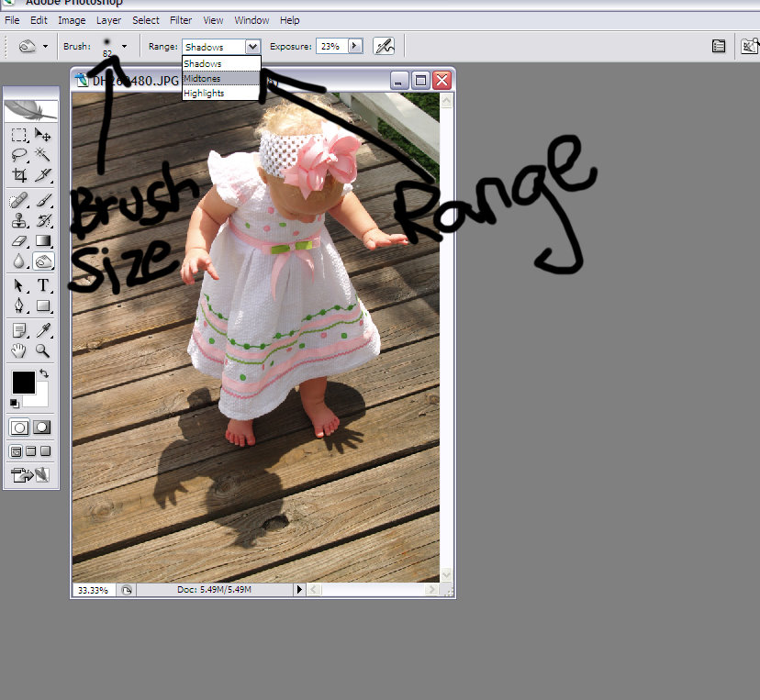Select the Path Selection tool

(19, 286)
